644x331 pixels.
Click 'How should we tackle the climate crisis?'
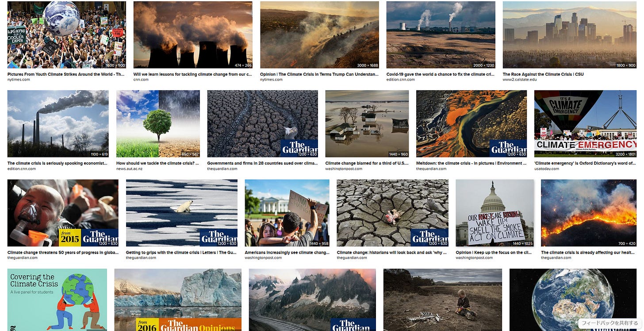point(157,163)
